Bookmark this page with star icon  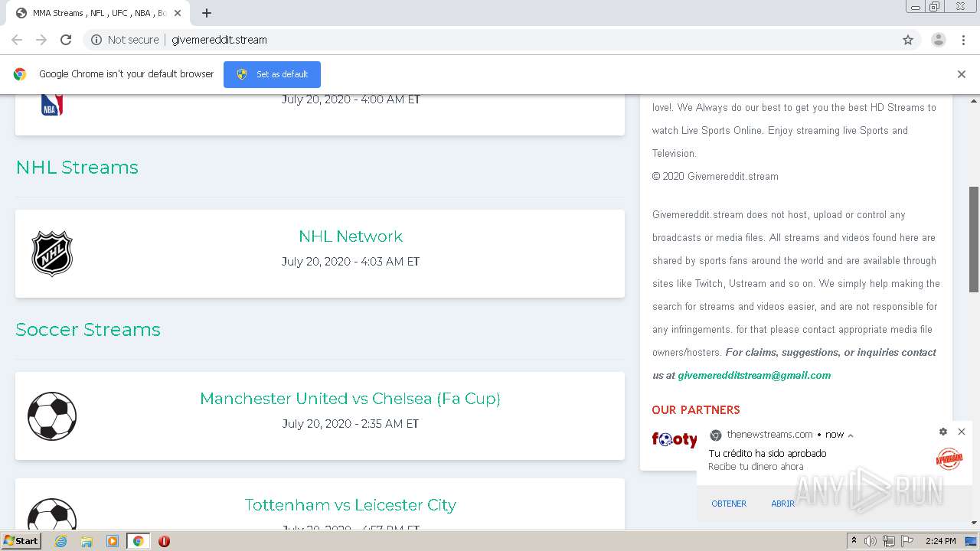coord(908,40)
